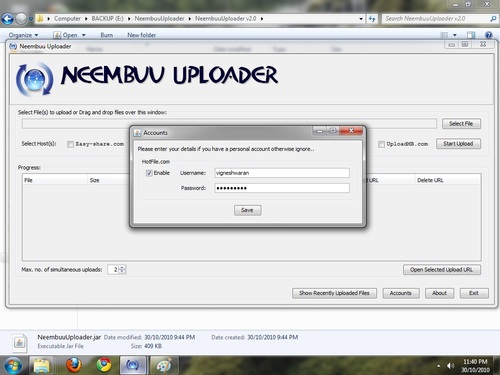500x375 pixels.
Task: Click the Save button in Accounts dialog
Action: tap(247, 210)
